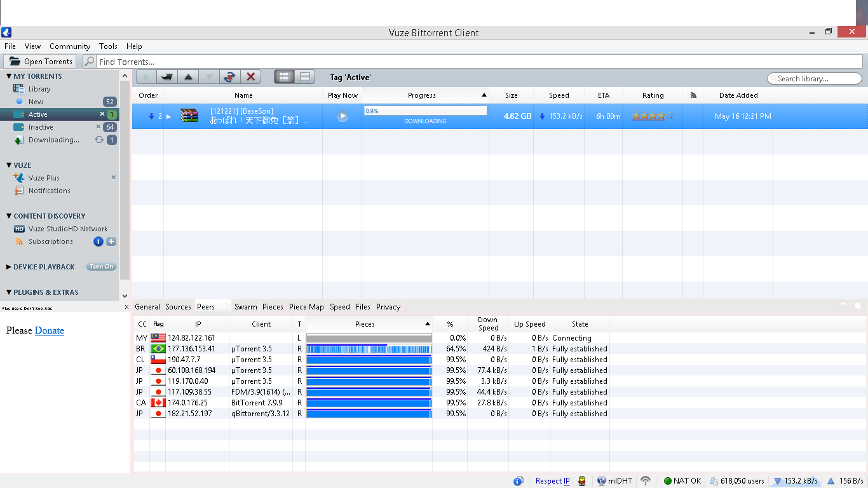868x488 pixels.
Task: Click the Search library field
Action: (815, 79)
